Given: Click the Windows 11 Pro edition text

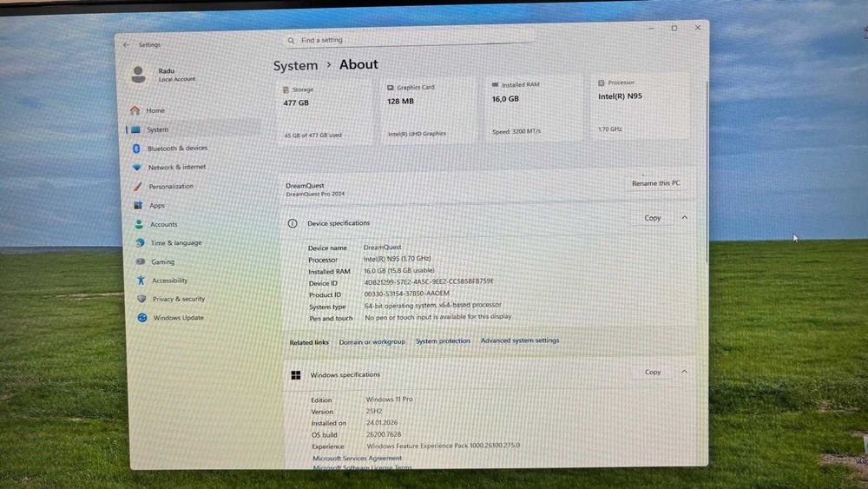Looking at the screenshot, I should (x=389, y=399).
